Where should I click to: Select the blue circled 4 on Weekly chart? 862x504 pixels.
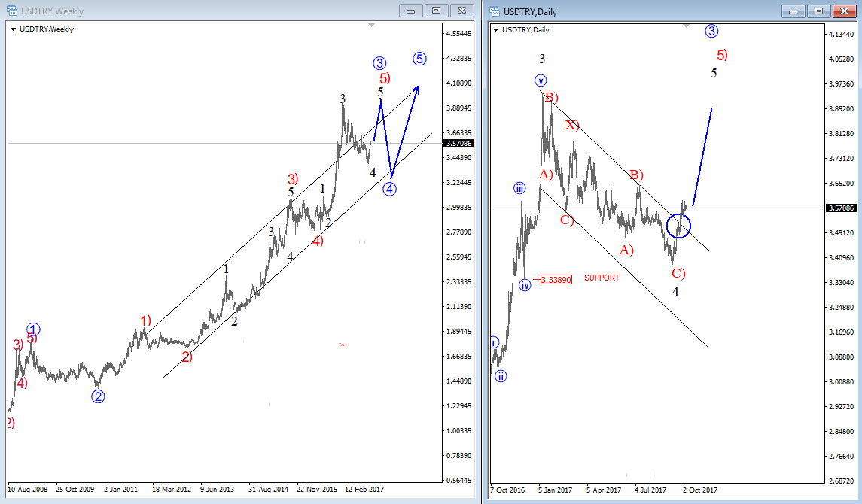(389, 189)
